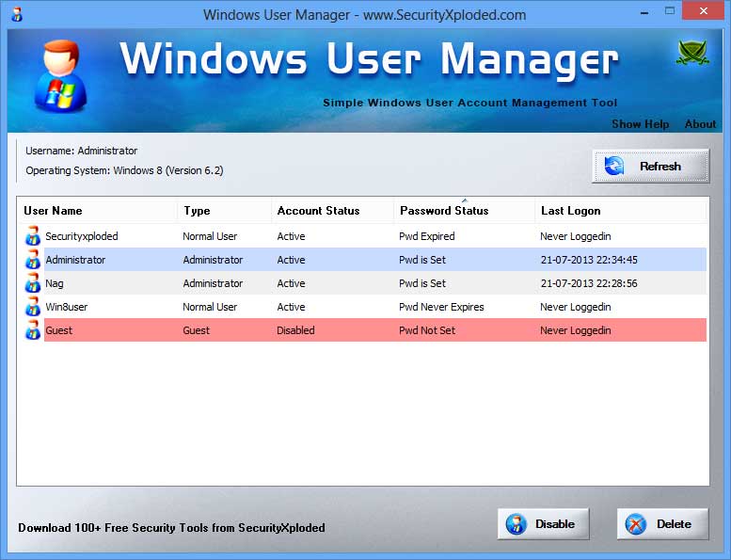Click the user icon beside Administrator row
Screen dimensions: 731x560
pyautogui.click(x=33, y=260)
